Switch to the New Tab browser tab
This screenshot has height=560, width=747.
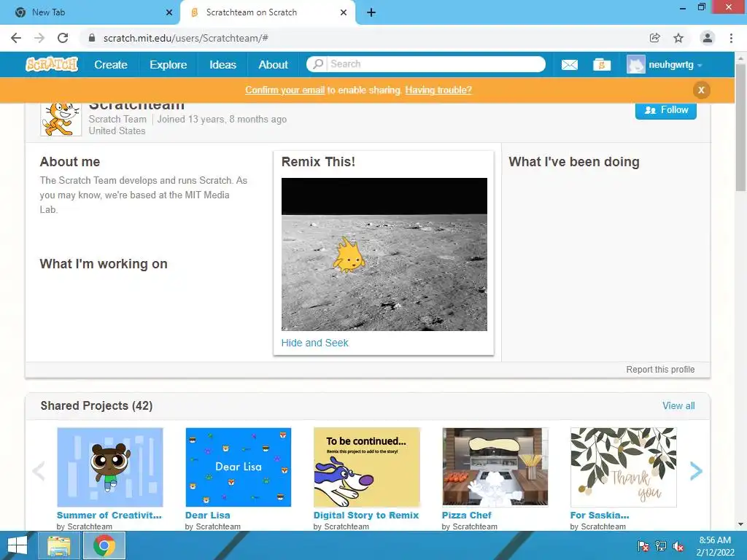click(90, 12)
